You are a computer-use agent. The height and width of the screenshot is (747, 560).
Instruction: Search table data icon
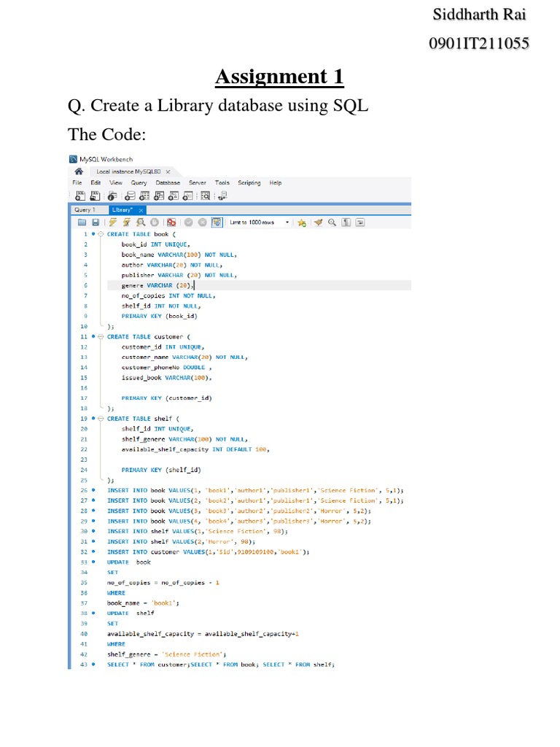point(205,196)
